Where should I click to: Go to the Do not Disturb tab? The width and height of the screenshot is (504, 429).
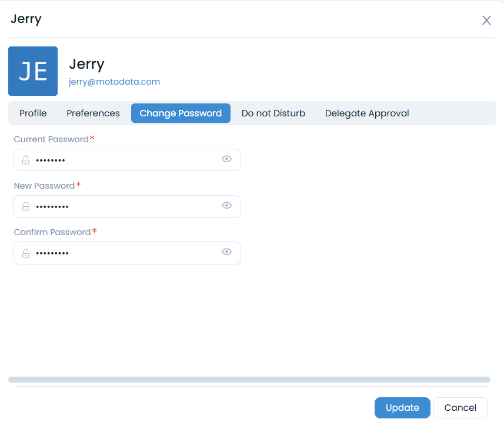click(x=273, y=113)
